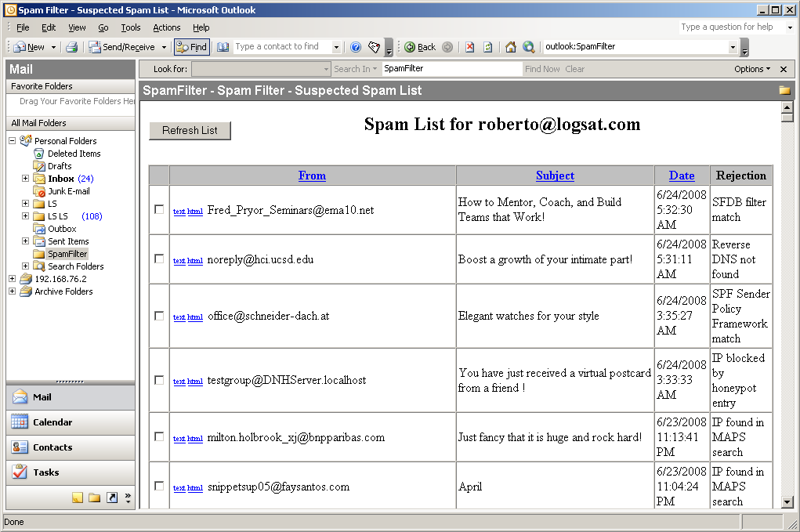Open the contact finder dropdown arrow
This screenshot has width=800, height=532.
pos(336,47)
